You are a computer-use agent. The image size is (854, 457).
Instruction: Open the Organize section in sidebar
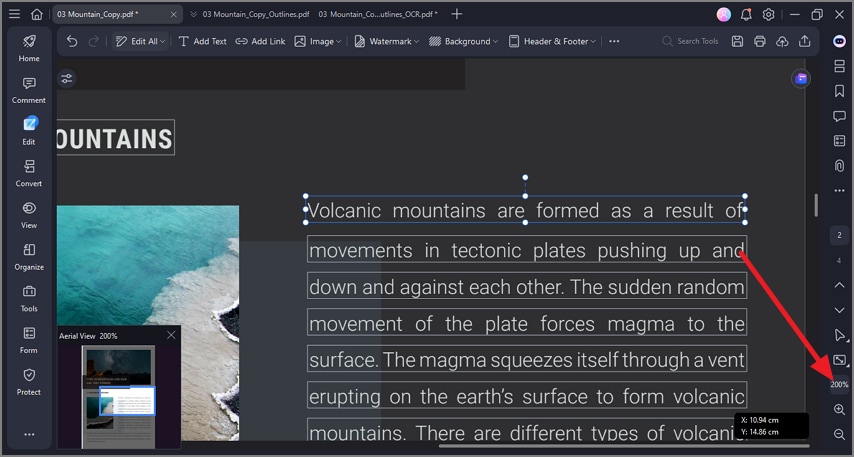29,257
